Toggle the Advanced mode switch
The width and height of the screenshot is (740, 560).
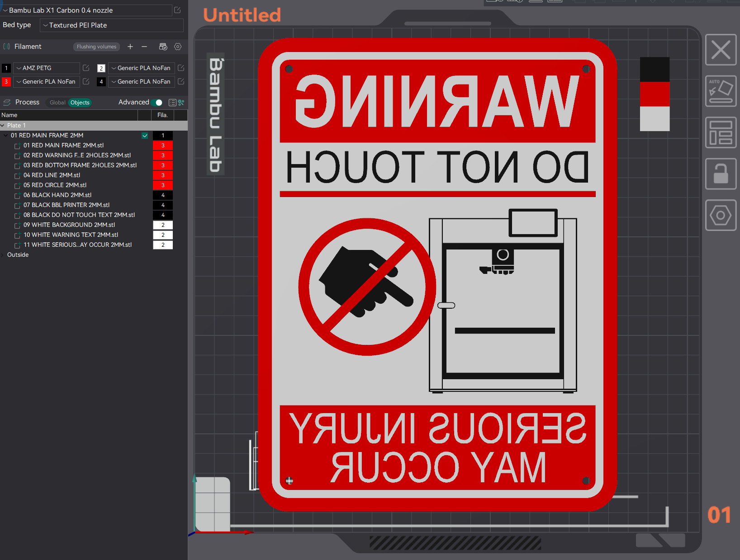157,103
